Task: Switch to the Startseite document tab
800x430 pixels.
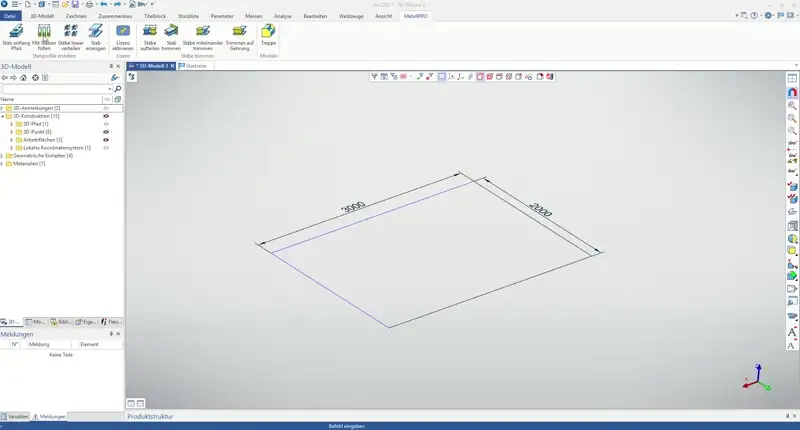Action: (195, 66)
